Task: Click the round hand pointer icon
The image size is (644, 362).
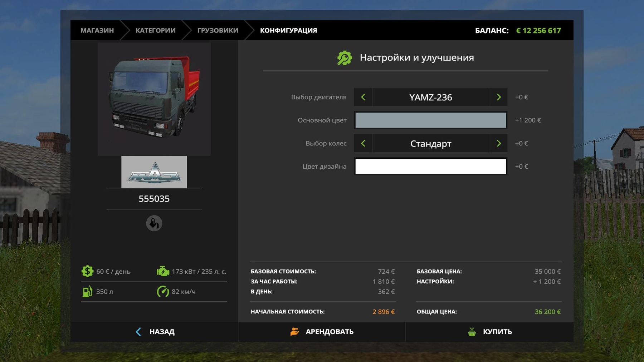Action: point(154,223)
